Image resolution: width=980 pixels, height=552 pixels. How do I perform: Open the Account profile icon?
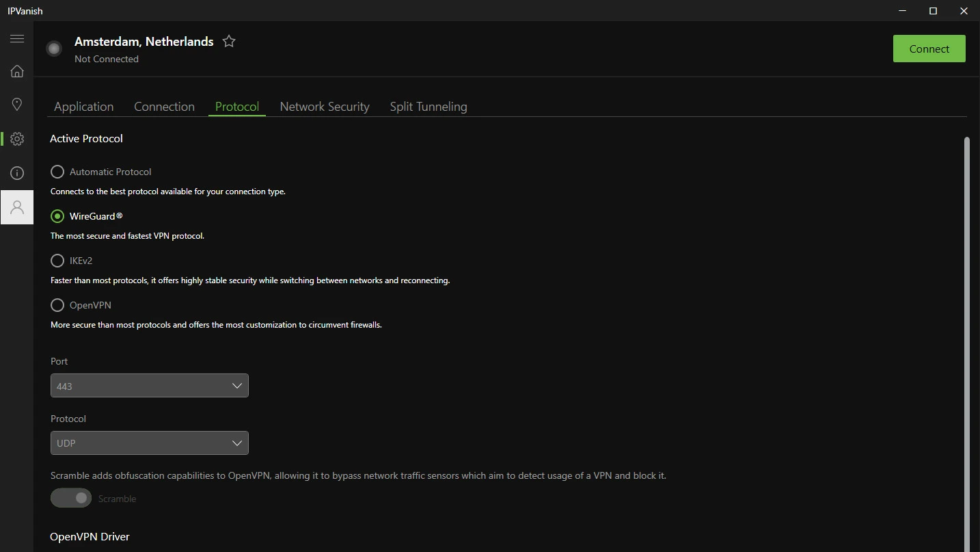coord(17,207)
